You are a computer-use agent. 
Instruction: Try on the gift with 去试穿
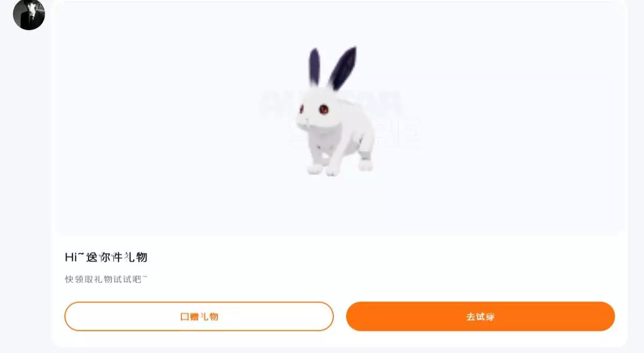pyautogui.click(x=480, y=317)
